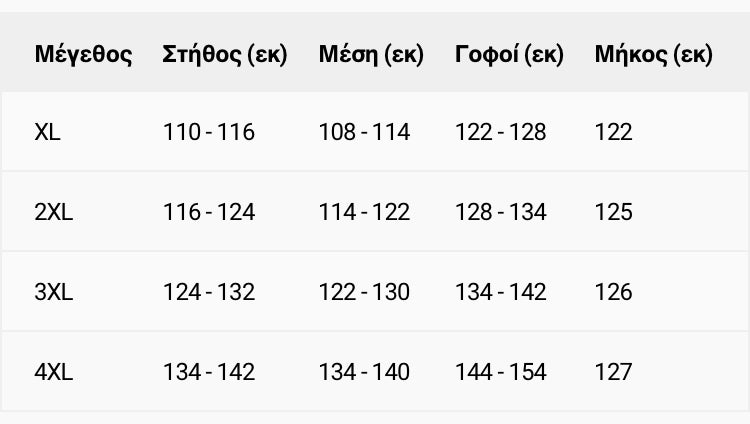Select the Μήκος (εκ) column header

(653, 54)
